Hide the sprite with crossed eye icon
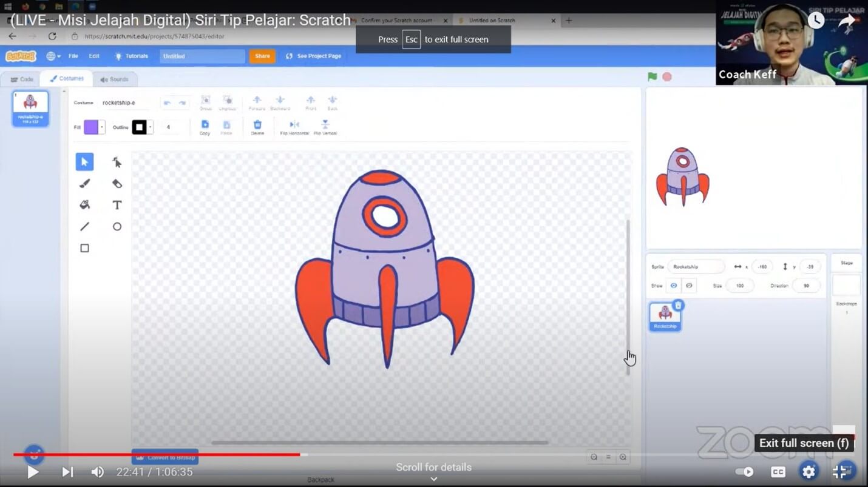The image size is (868, 487). [x=689, y=286]
